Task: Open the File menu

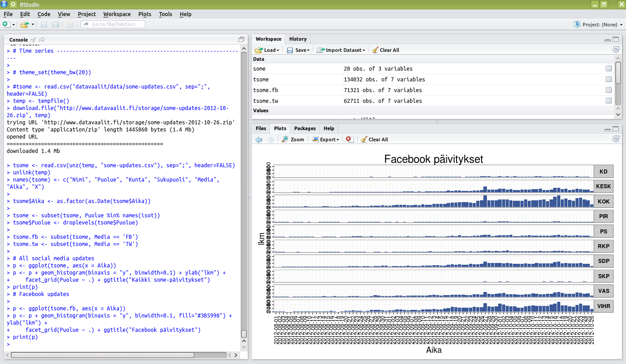Action: [x=8, y=14]
